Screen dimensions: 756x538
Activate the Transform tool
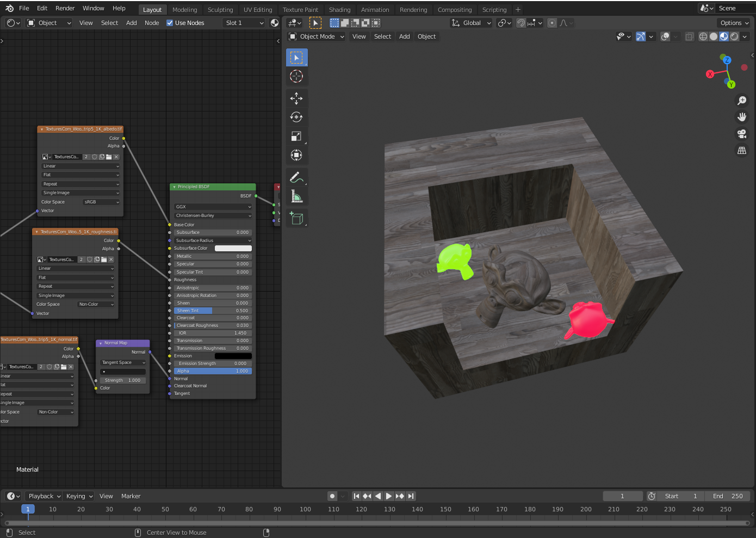296,155
